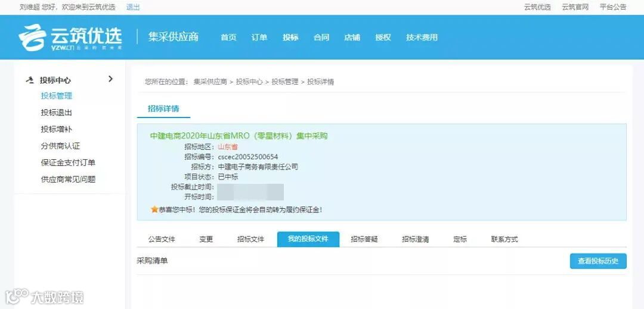
Task: Open the 云筑官网 link
Action: (575, 7)
